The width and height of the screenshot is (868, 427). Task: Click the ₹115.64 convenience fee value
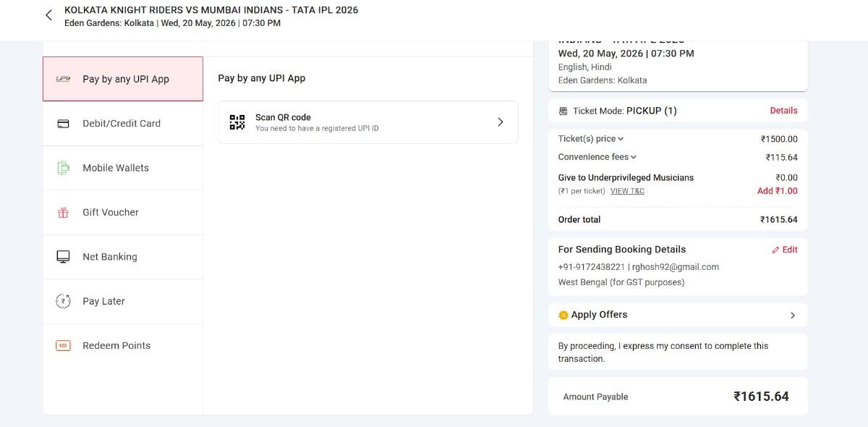(x=782, y=157)
